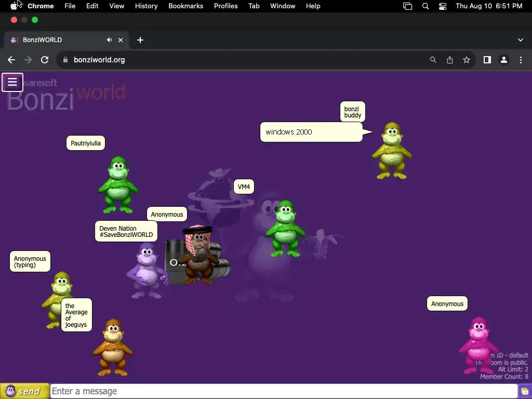The image size is (532, 399).
Task: Click the orange-brown Bonzi character
Action: click(x=113, y=348)
